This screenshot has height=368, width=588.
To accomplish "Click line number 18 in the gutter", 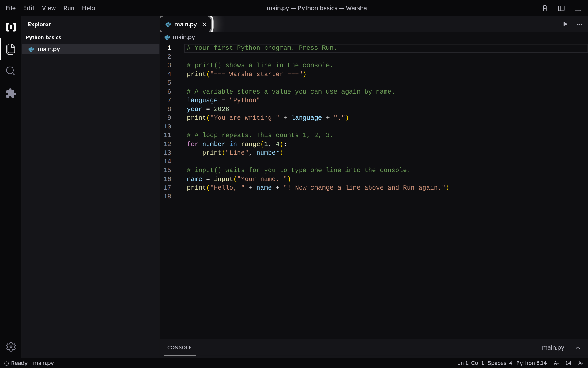I will 167,197.
